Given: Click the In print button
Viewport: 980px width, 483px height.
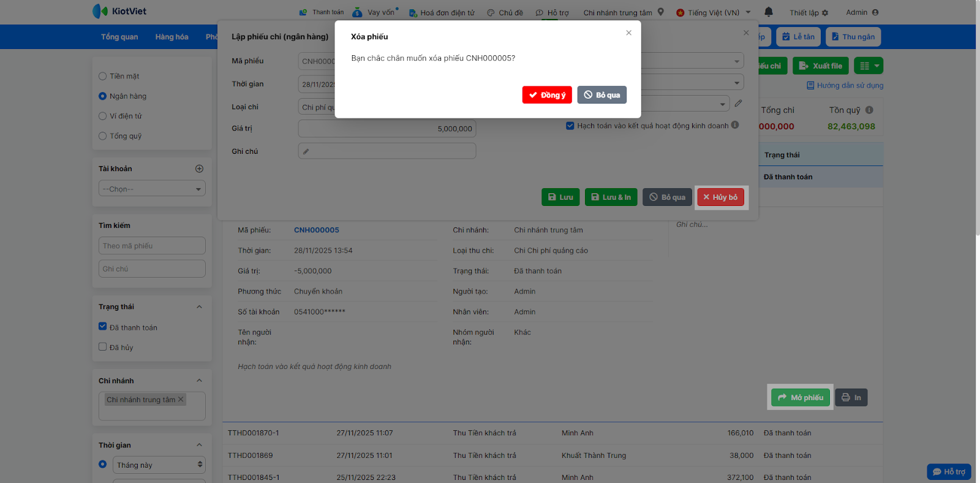Looking at the screenshot, I should [851, 398].
